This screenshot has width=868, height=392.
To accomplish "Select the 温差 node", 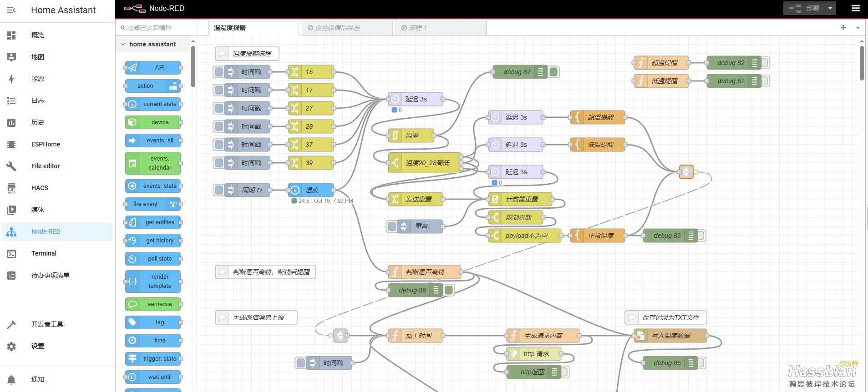I will [x=411, y=136].
